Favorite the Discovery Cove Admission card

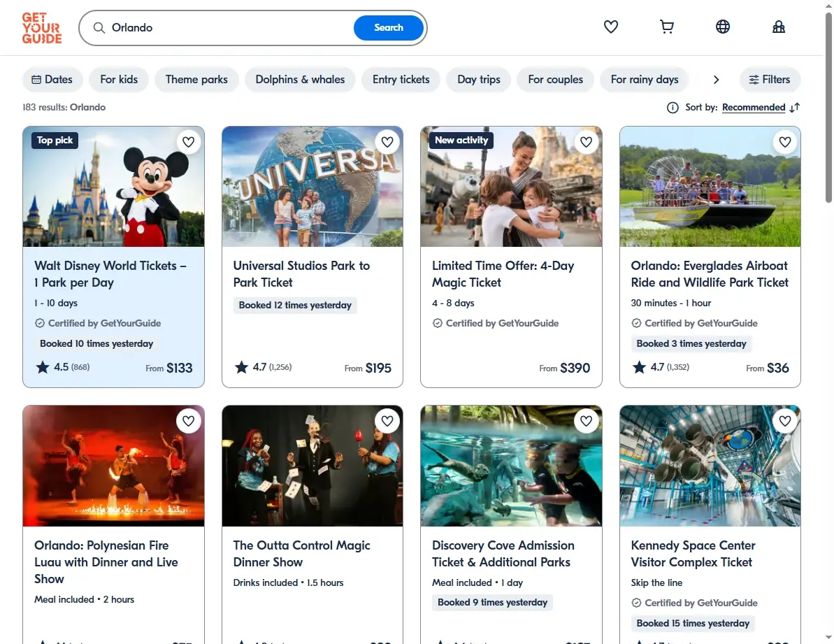click(586, 421)
